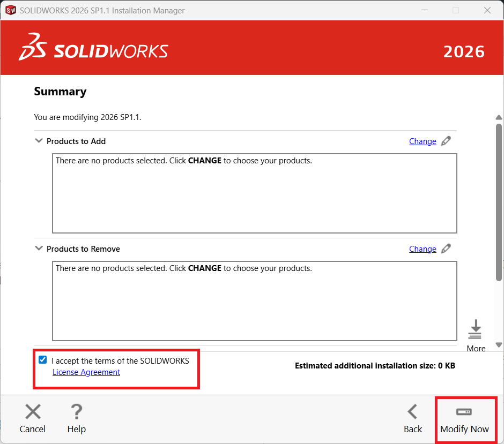Image resolution: width=504 pixels, height=444 pixels.
Task: Click the SOLIDWORKS app icon in title bar
Action: (10, 10)
